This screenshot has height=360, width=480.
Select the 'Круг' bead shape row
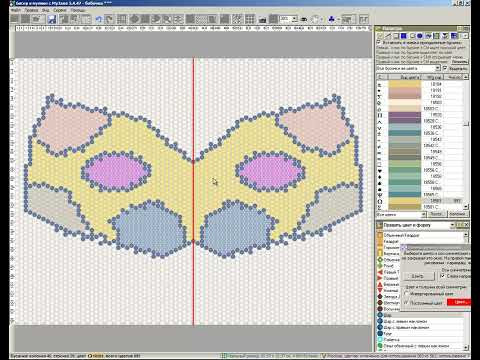(420, 333)
